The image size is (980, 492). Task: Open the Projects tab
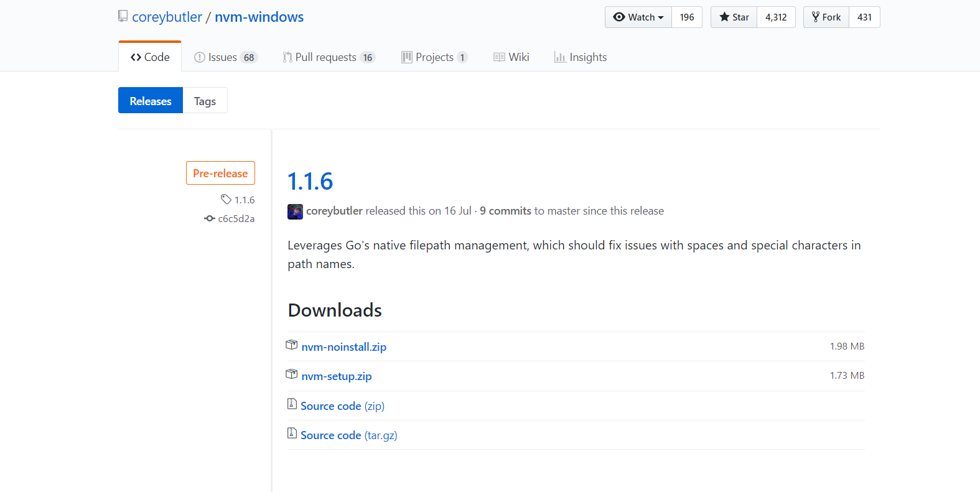click(x=434, y=57)
